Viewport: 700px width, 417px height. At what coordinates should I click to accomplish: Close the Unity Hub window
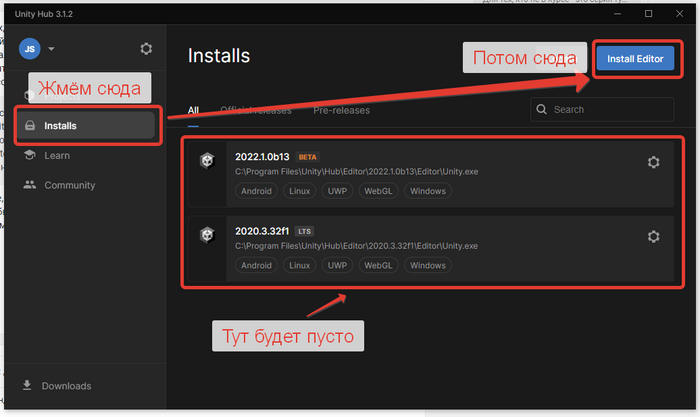point(679,14)
